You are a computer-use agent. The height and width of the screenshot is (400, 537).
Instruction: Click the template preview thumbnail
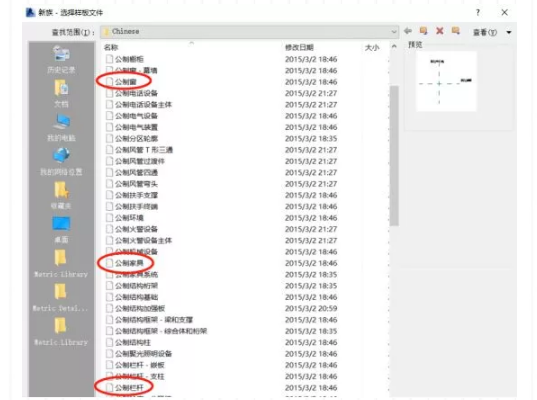click(x=446, y=81)
